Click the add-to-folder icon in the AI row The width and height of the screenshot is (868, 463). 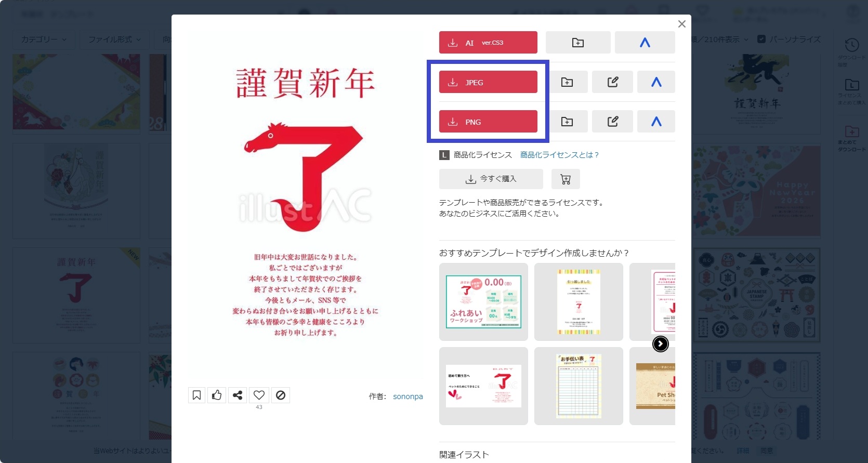[577, 43]
